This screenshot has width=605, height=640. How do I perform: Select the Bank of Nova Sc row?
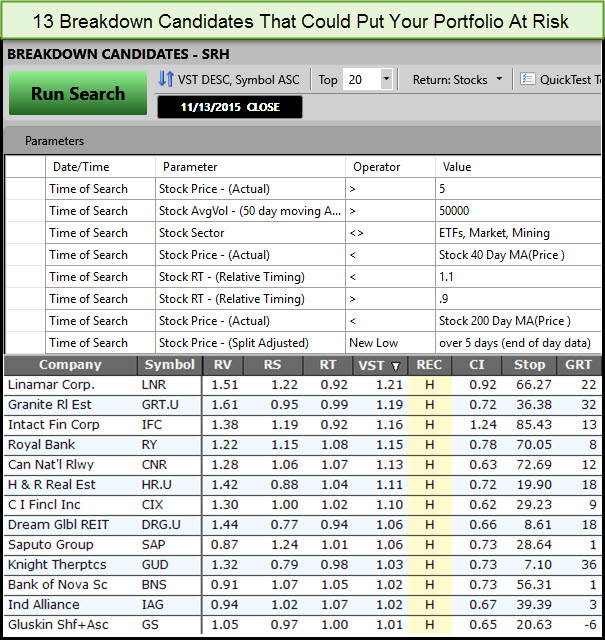(302, 585)
